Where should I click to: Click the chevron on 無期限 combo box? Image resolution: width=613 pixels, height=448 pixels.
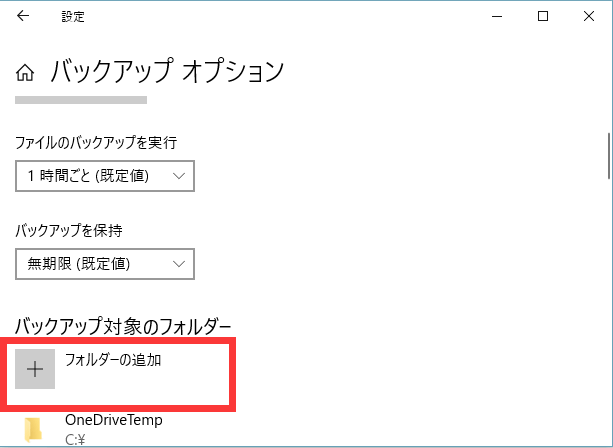point(179,264)
